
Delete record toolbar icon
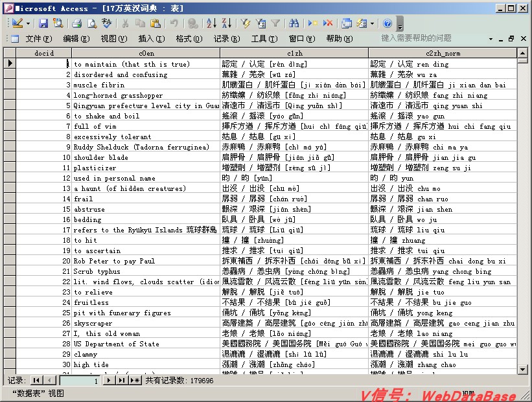(x=328, y=23)
